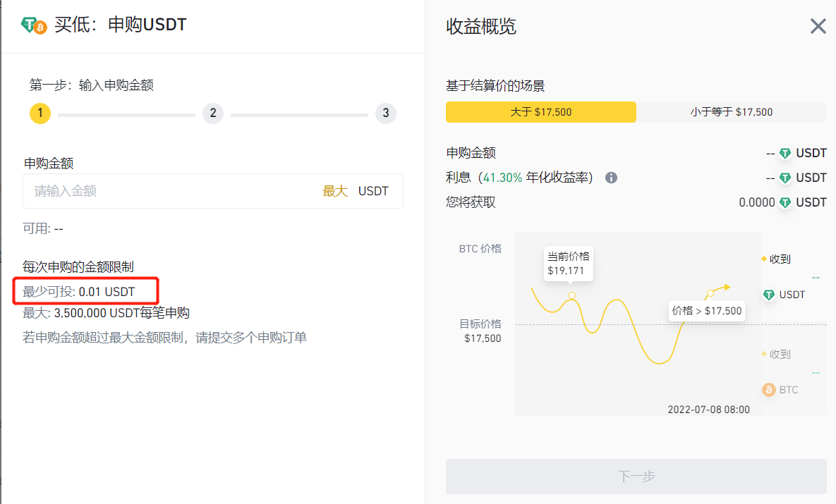Click the step 1 circle indicator
Image resolution: width=836 pixels, height=504 pixels.
[x=40, y=113]
